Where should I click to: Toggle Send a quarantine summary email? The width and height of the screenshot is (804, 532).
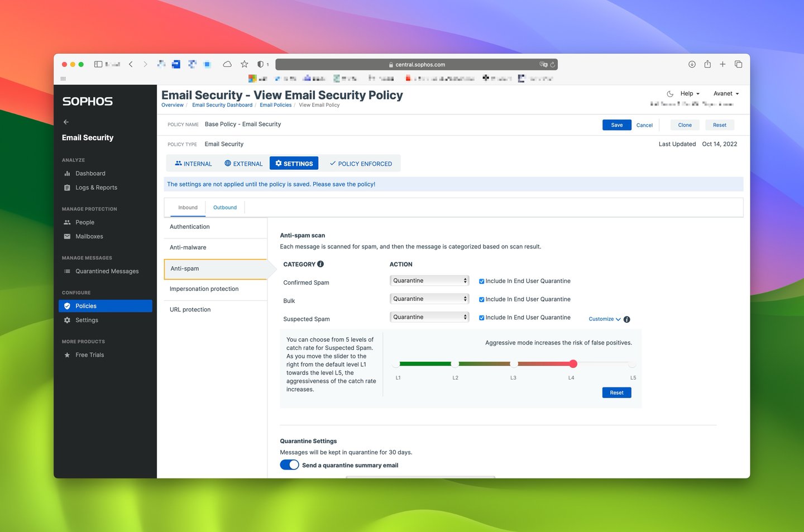289,465
